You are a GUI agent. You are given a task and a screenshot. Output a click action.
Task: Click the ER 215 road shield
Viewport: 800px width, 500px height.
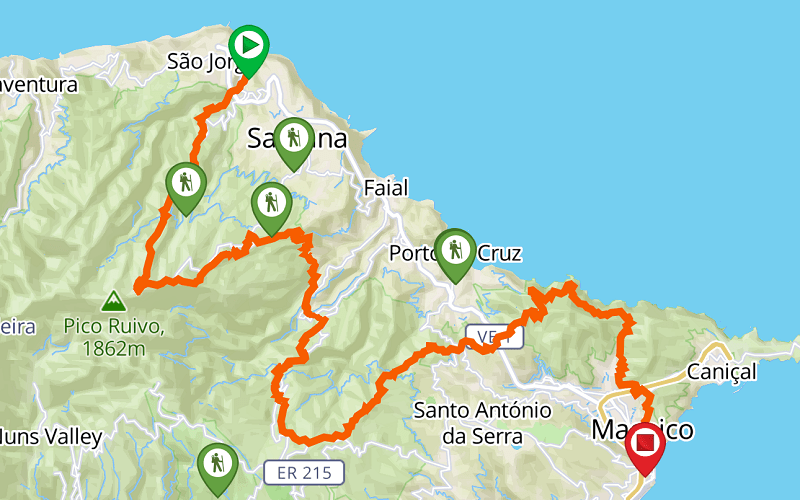(x=304, y=473)
